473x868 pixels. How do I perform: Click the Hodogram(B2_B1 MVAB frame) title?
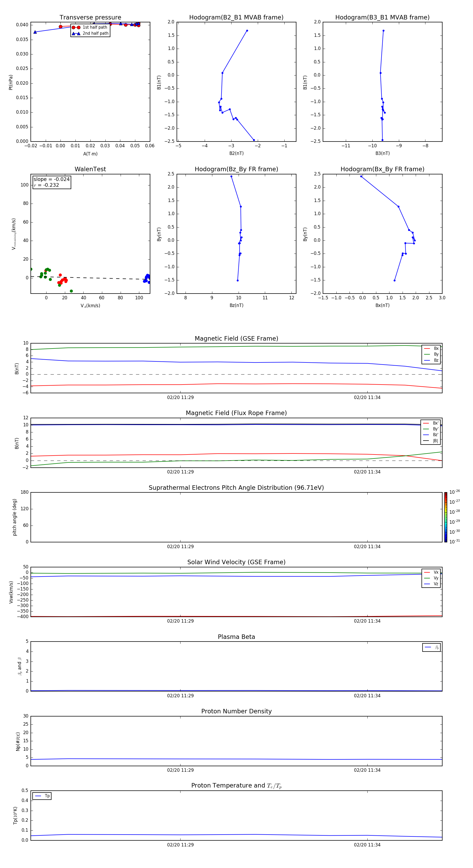236,18
